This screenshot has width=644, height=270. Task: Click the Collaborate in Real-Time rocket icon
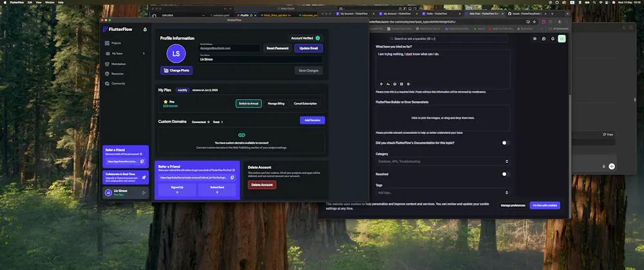coord(144,178)
